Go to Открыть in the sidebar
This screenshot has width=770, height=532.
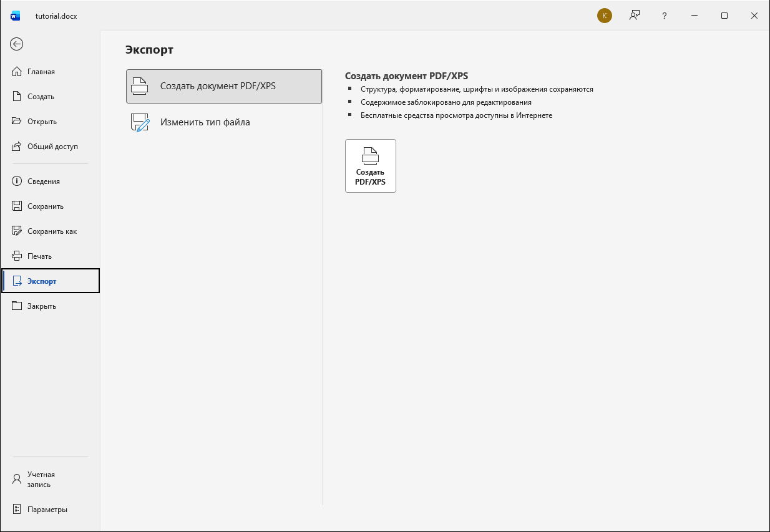(50, 122)
